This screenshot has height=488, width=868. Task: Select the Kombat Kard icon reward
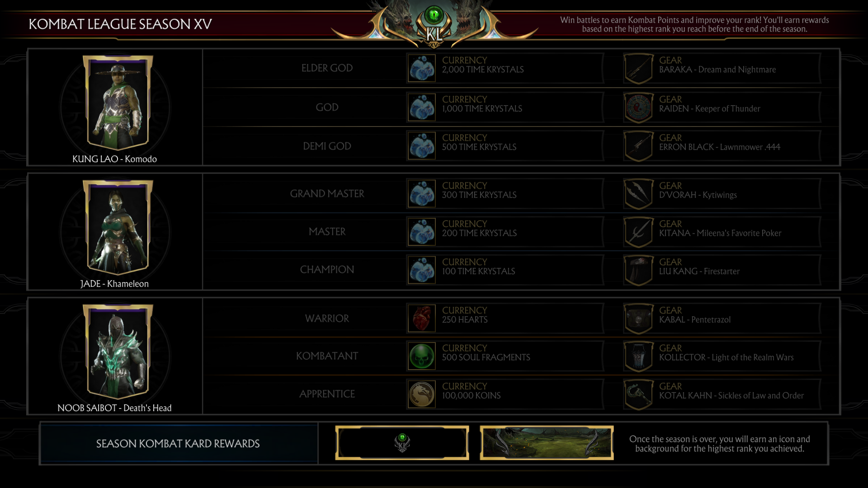tap(402, 443)
